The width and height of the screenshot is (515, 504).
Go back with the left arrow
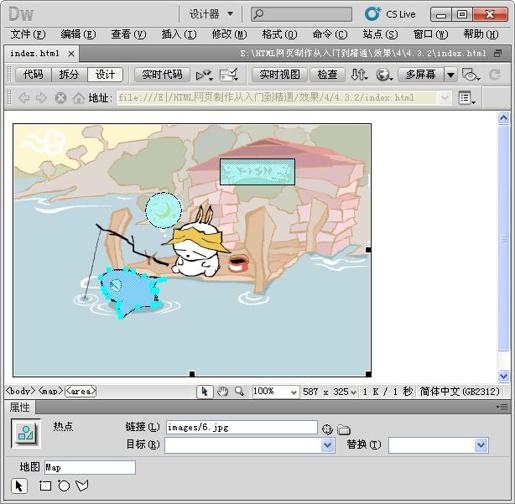tap(24, 98)
